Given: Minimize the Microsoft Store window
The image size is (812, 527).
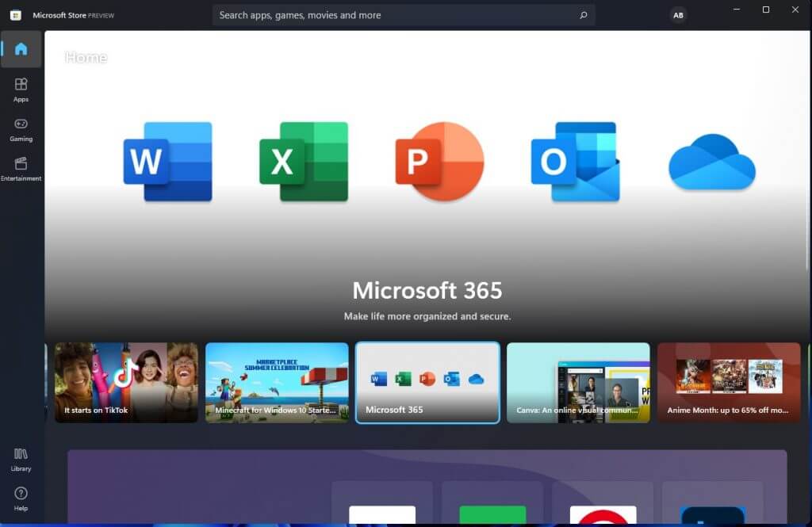Looking at the screenshot, I should [x=737, y=10].
